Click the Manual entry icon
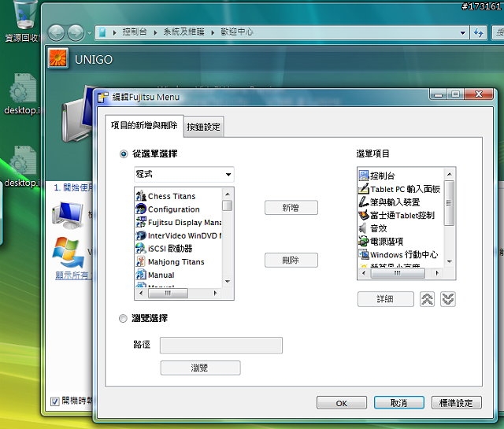 [x=141, y=275]
